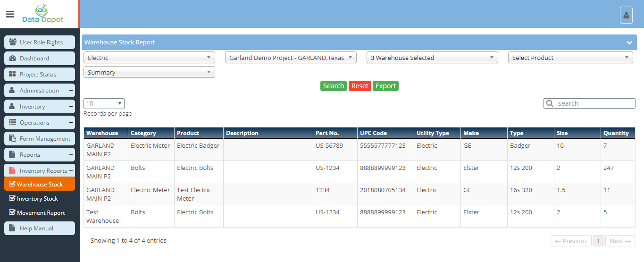
Task: Go to Dashboard in sidebar
Action: (40, 59)
